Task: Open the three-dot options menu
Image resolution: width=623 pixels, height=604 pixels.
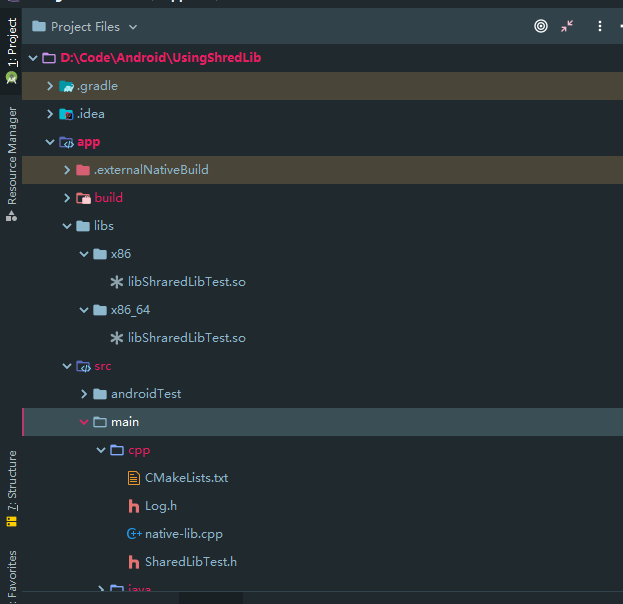Action: pos(600,26)
